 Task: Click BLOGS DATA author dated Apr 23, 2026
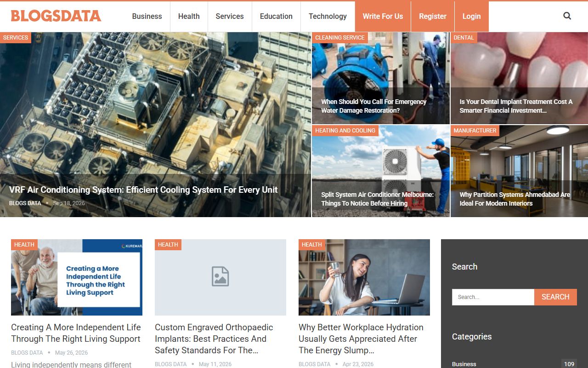[x=315, y=364]
